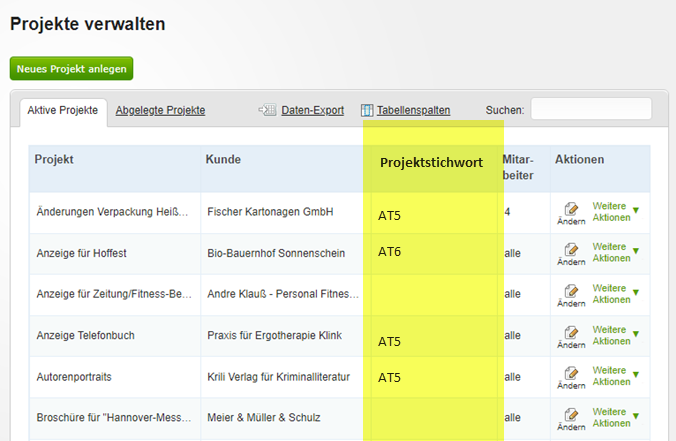
Task: Open Weitere Aktionen for Anzeige für Hoffest
Action: [x=616, y=252]
